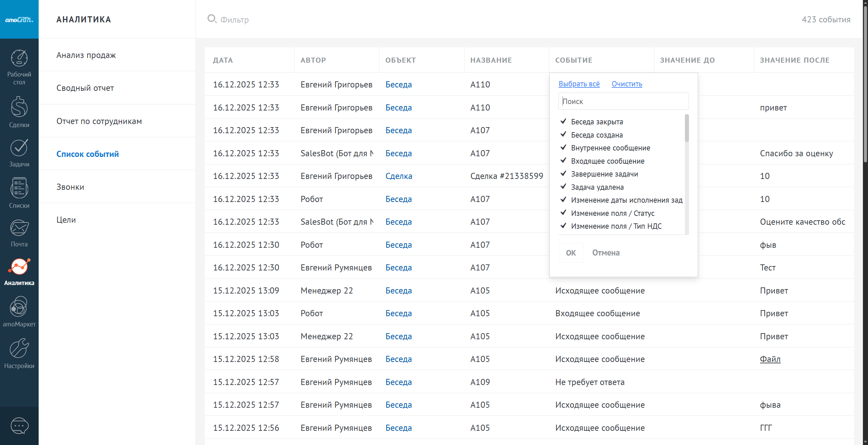Screen dimensions: 868x445
Task: Open the Автор column filter header
Action: [313, 60]
